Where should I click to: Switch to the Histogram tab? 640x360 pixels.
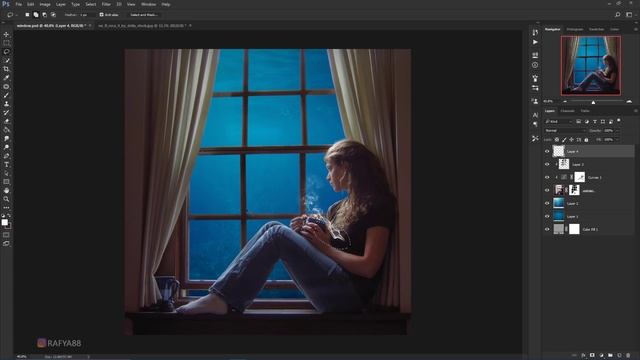coord(575,29)
